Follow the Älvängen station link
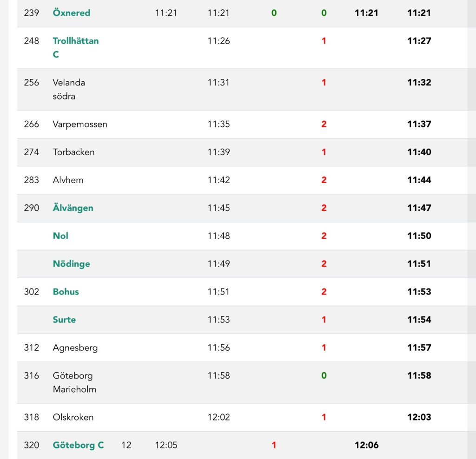Viewport: 476px width, 459px height. click(x=73, y=208)
